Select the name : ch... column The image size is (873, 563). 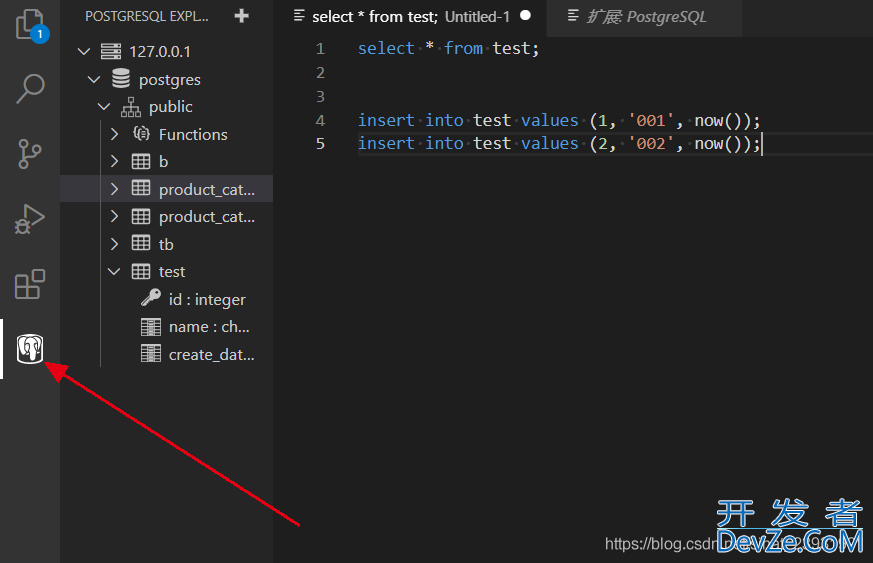tap(209, 327)
